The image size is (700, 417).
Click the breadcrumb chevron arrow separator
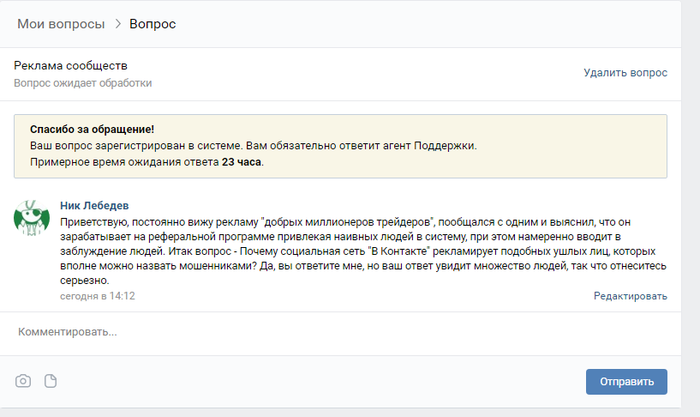tap(118, 24)
